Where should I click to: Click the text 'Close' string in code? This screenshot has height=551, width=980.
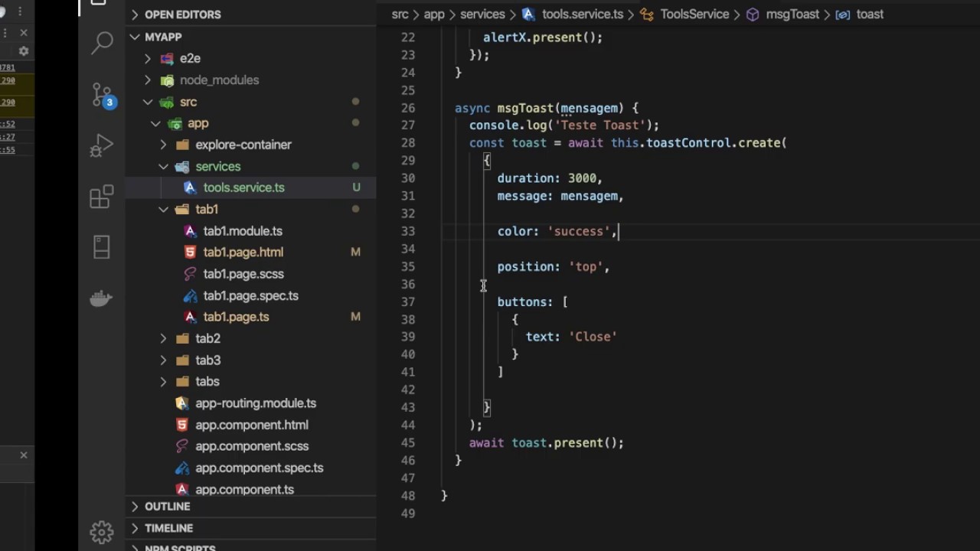click(593, 337)
